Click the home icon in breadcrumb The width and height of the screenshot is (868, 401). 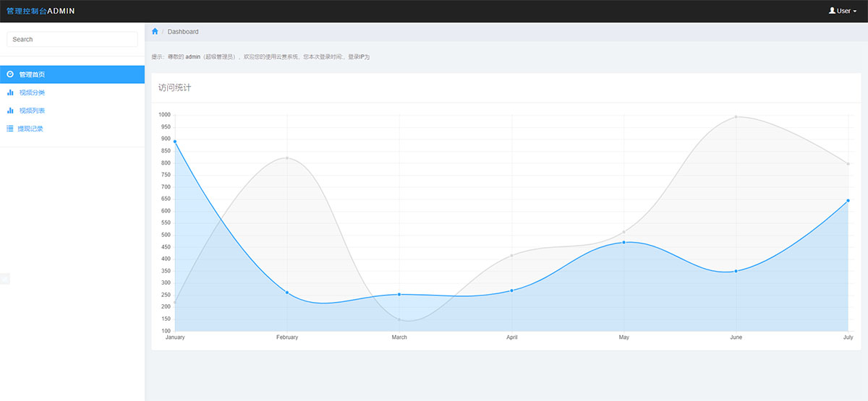[x=155, y=31]
